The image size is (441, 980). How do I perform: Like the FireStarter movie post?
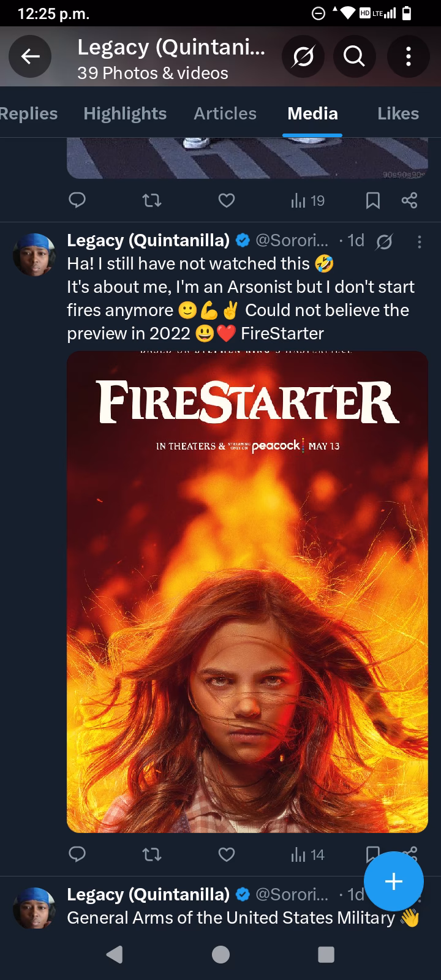tap(227, 854)
